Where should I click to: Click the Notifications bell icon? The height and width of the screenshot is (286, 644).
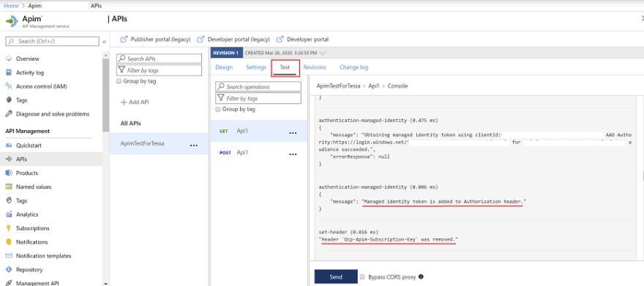(9, 242)
